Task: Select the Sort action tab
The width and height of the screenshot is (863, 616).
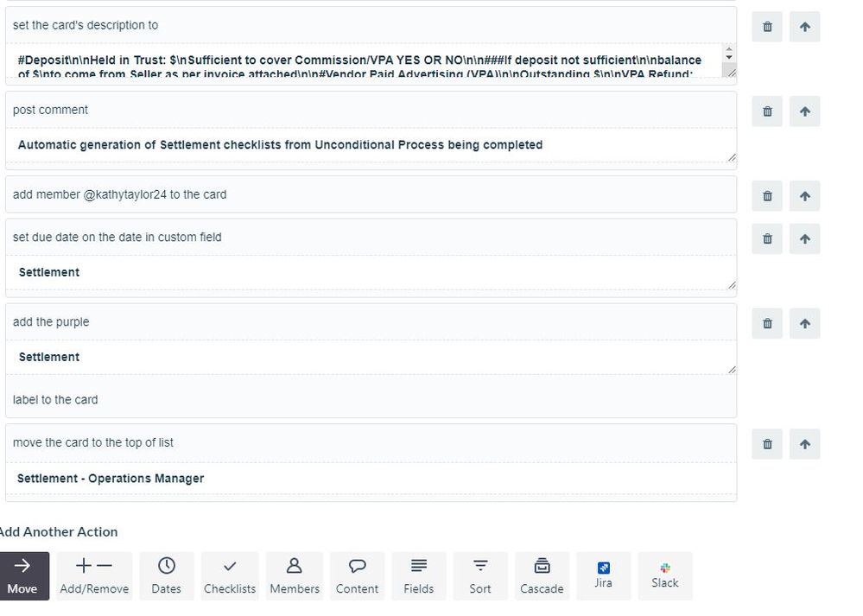Action: [480, 575]
